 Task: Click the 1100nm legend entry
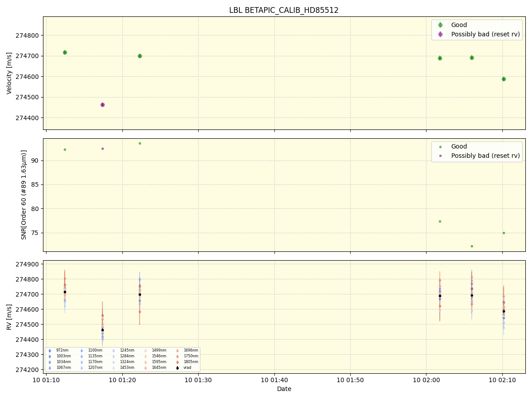[95, 350]
